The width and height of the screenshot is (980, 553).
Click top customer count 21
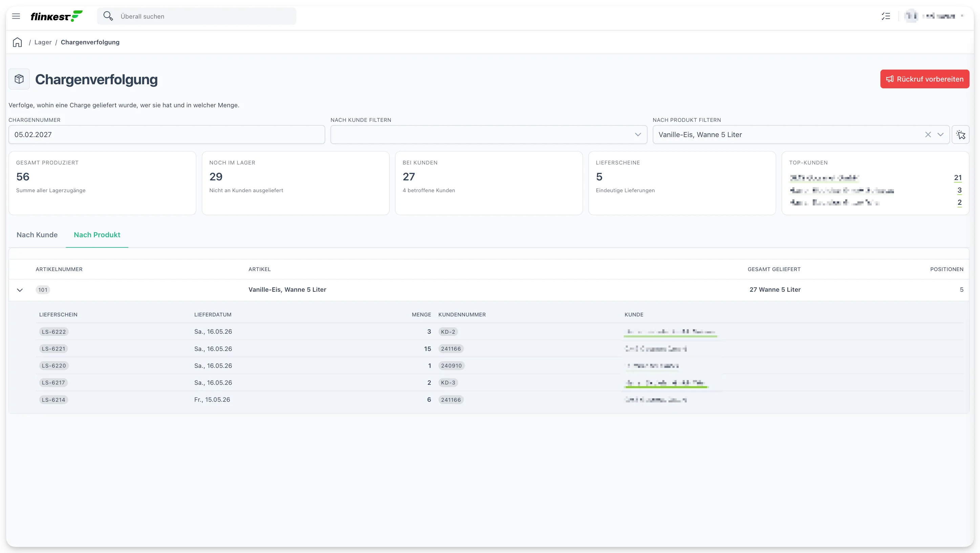958,178
